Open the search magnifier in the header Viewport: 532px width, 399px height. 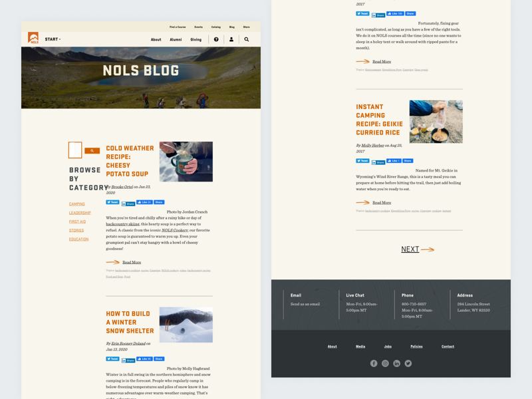pyautogui.click(x=246, y=39)
